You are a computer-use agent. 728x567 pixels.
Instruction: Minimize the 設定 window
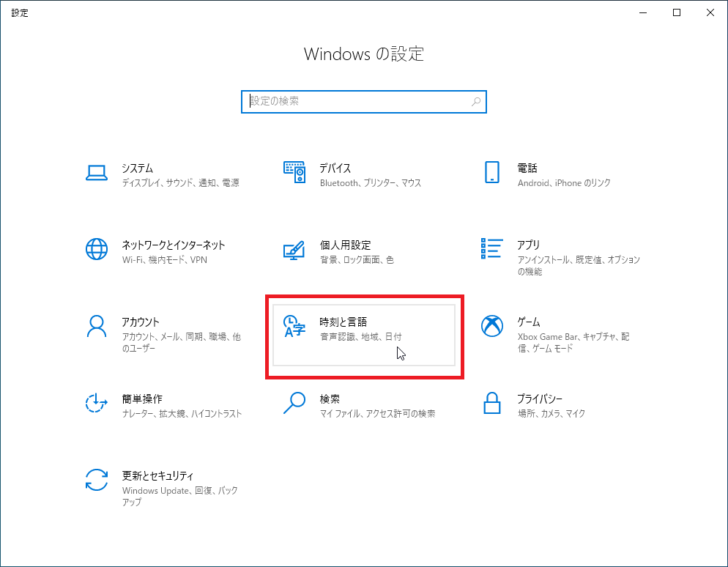pos(643,12)
